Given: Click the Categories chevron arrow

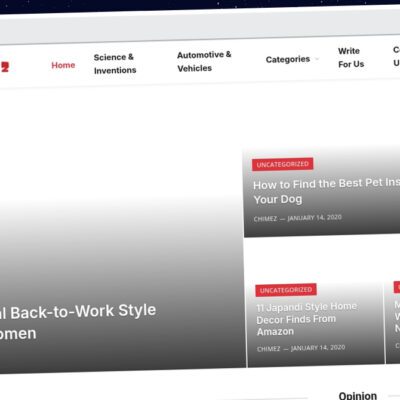Looking at the screenshot, I should point(317,59).
